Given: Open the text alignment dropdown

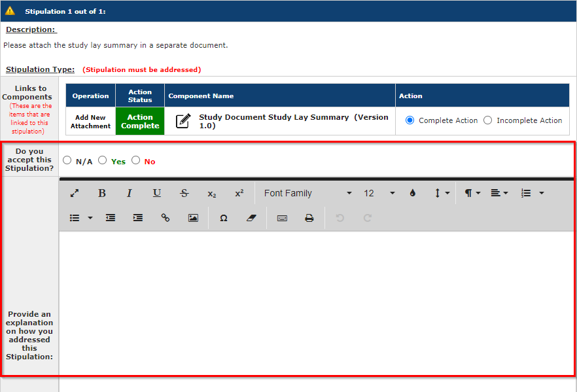Looking at the screenshot, I should coord(499,193).
